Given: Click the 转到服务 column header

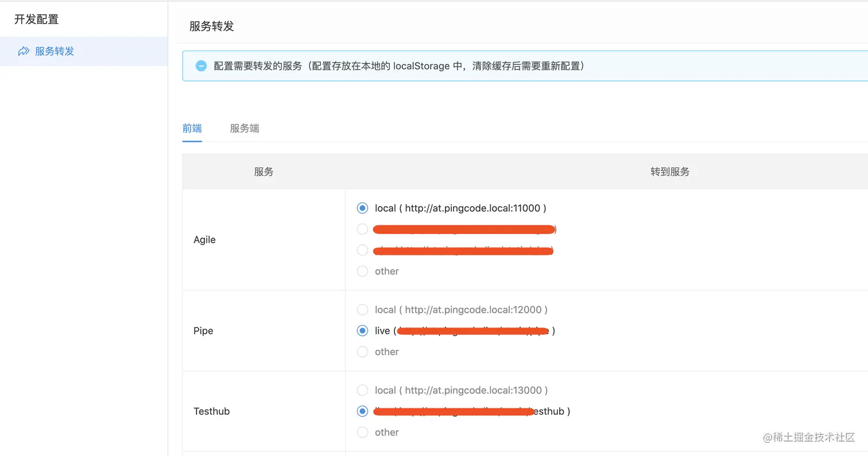Looking at the screenshot, I should point(670,172).
